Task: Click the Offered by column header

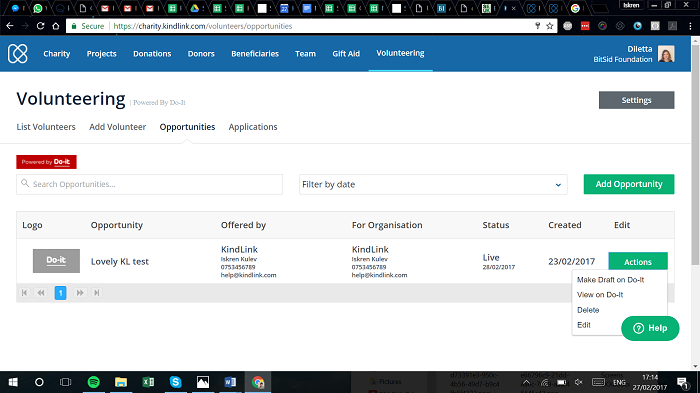Action: click(x=243, y=225)
